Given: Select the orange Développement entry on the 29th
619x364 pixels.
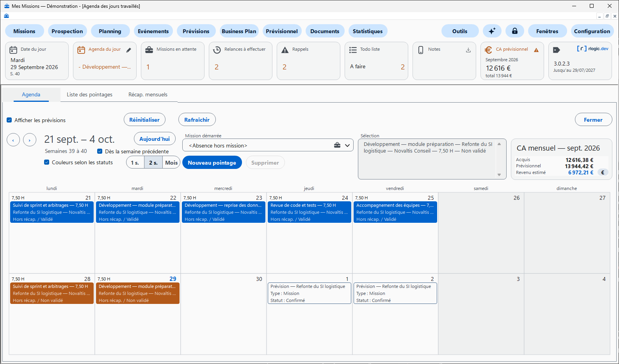Looking at the screenshot, I should click(x=137, y=293).
